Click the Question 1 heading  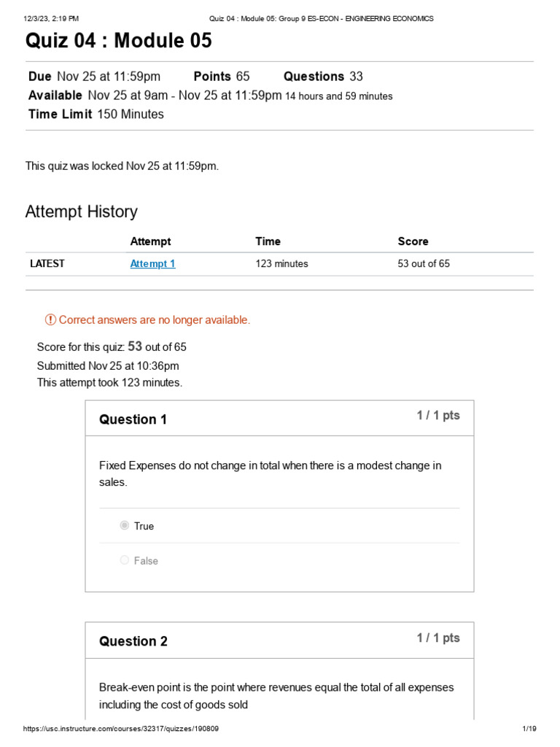(133, 419)
